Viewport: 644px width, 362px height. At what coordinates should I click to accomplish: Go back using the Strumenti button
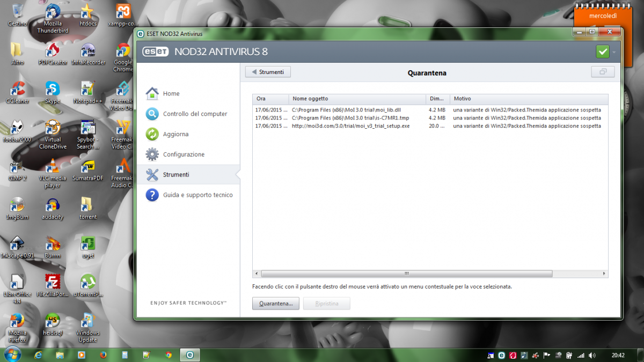tap(268, 72)
